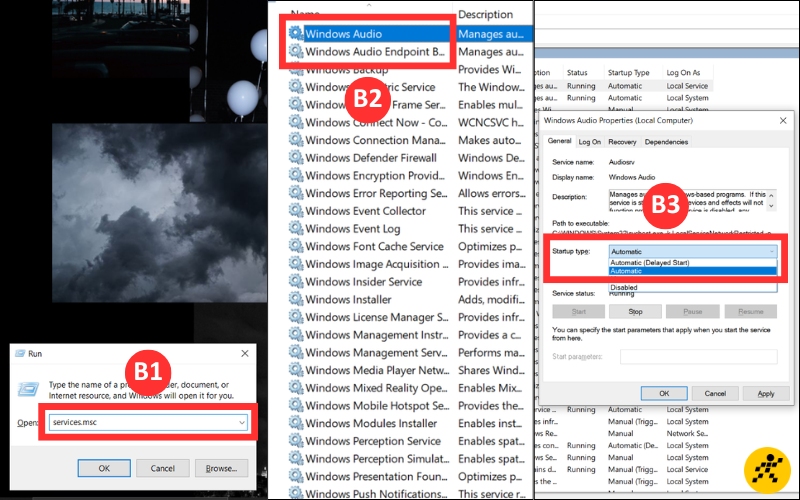
Task: Switch to the Log On tab
Action: (x=590, y=142)
